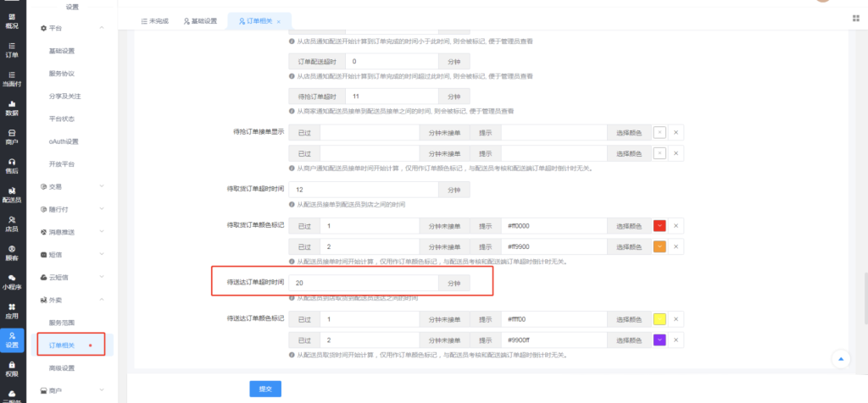Expand the 消息推送 menu group
The height and width of the screenshot is (403, 868).
click(x=101, y=231)
